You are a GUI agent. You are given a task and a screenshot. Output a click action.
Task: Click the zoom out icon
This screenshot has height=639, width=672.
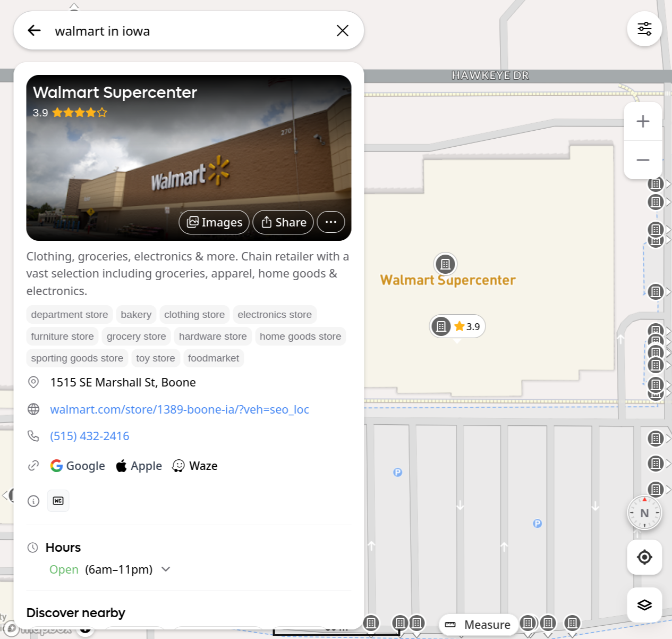coord(643,159)
